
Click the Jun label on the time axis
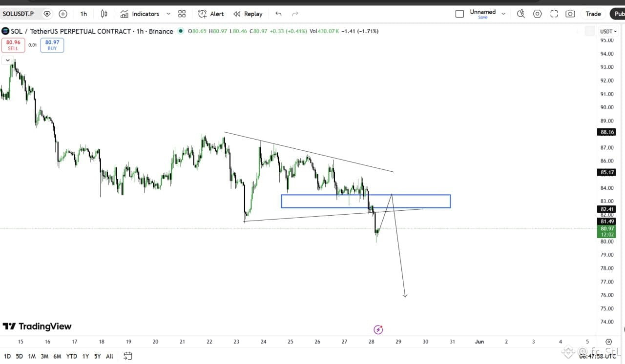point(479,342)
